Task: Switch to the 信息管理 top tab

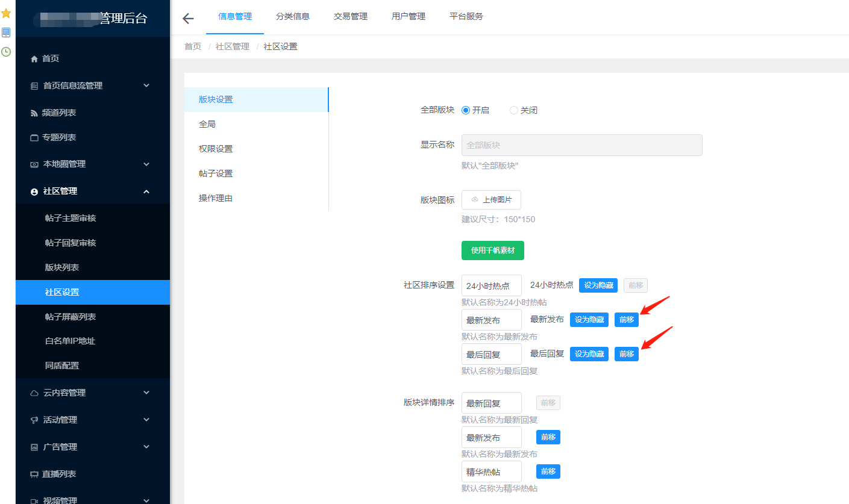Action: tap(235, 17)
